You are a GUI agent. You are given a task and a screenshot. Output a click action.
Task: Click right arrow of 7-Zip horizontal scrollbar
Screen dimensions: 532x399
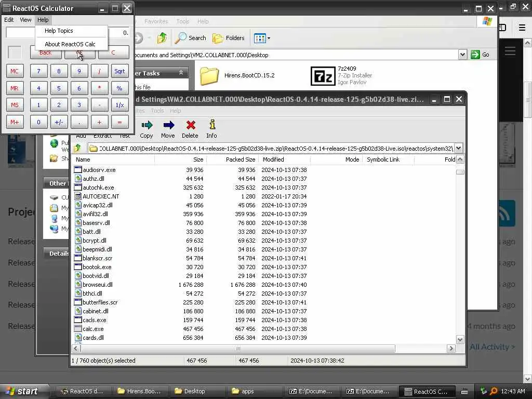[x=451, y=349]
